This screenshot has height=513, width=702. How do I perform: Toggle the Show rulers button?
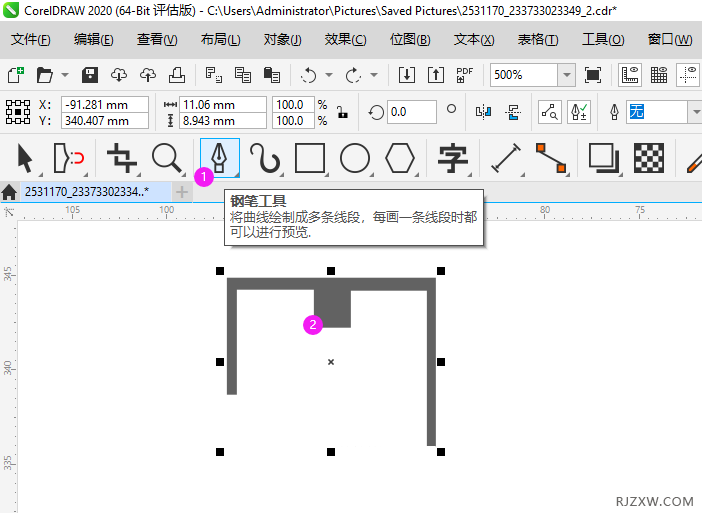630,75
